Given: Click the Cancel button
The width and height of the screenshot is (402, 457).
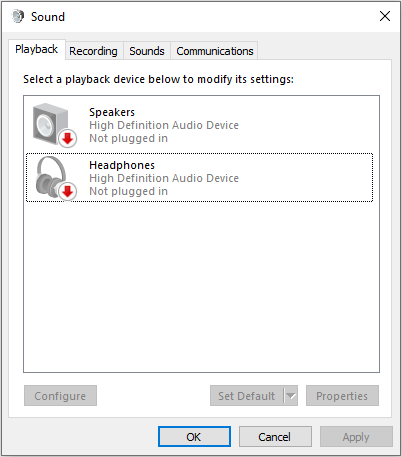Looking at the screenshot, I should tap(275, 437).
